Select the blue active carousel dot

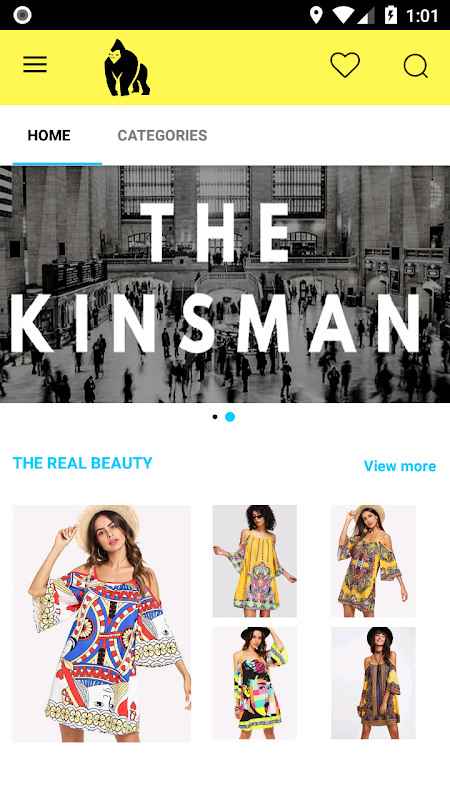point(230,417)
